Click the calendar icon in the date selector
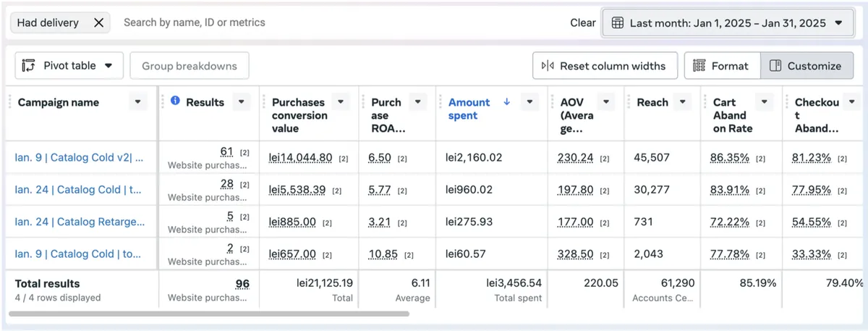The image size is (868, 331). point(618,22)
